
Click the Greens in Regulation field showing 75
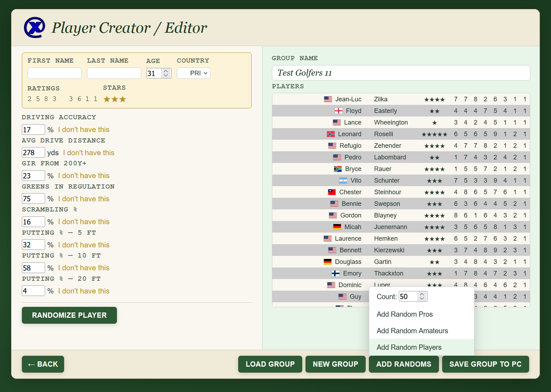pyautogui.click(x=33, y=198)
